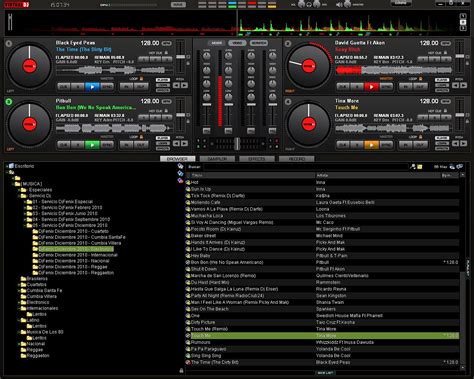Screen dimensions: 474x379
Task: Click the David Guetta deck turntable platter
Action: [309, 66]
